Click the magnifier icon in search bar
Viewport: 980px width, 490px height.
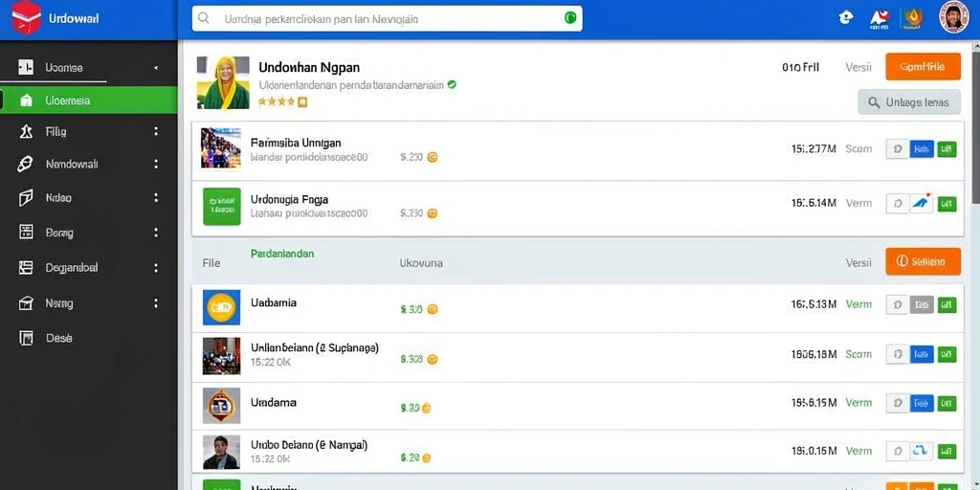(204, 18)
